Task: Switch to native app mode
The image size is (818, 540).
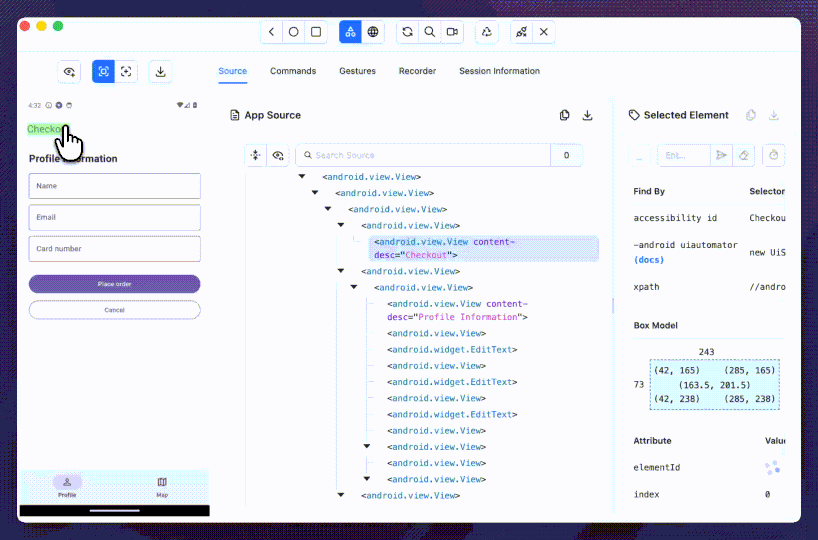Action: (350, 32)
